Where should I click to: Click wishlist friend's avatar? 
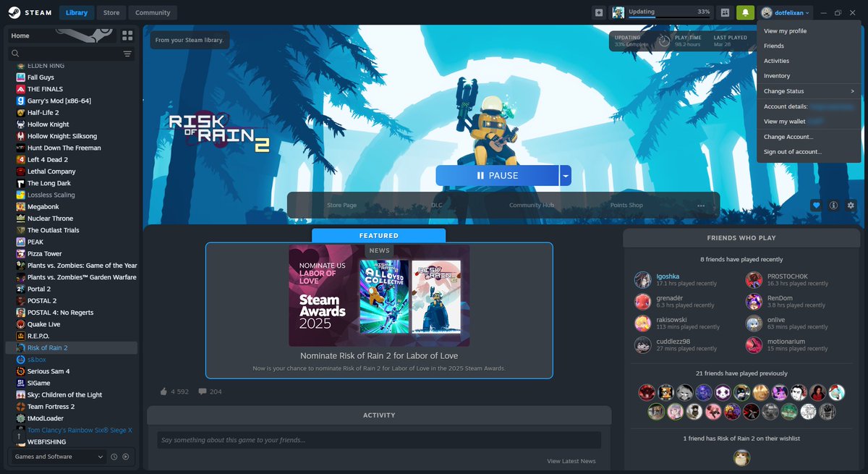[x=741, y=457]
